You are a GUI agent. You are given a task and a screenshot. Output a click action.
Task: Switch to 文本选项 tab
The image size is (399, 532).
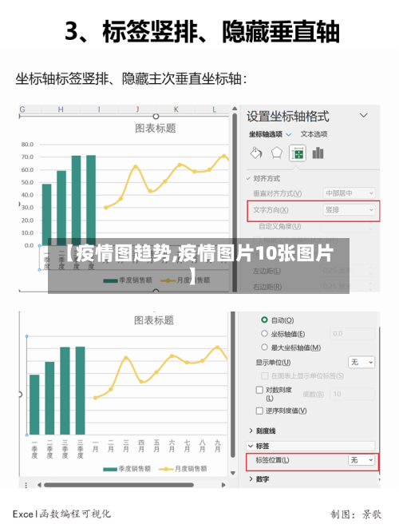[314, 134]
